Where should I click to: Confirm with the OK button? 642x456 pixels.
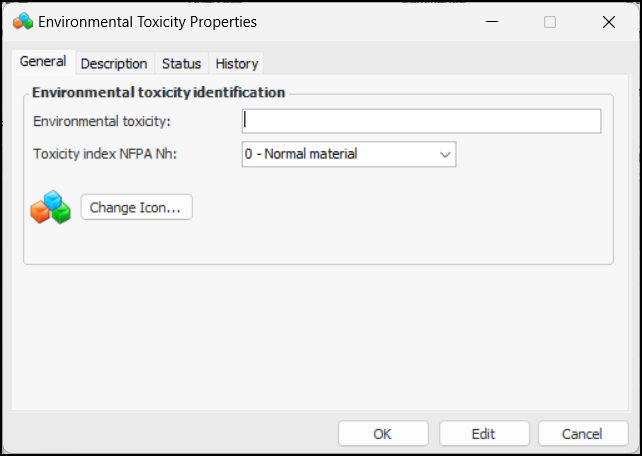tap(383, 434)
